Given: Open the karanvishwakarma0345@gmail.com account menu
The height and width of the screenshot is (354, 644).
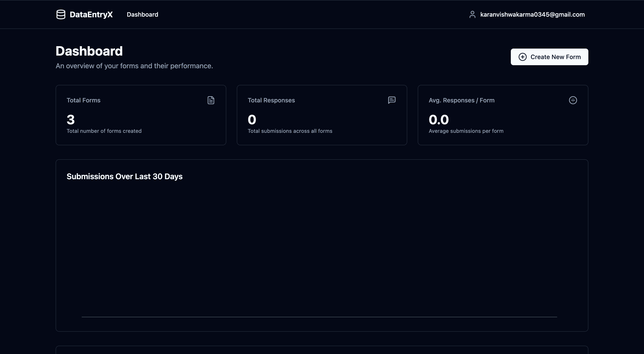Looking at the screenshot, I should pyautogui.click(x=532, y=14).
